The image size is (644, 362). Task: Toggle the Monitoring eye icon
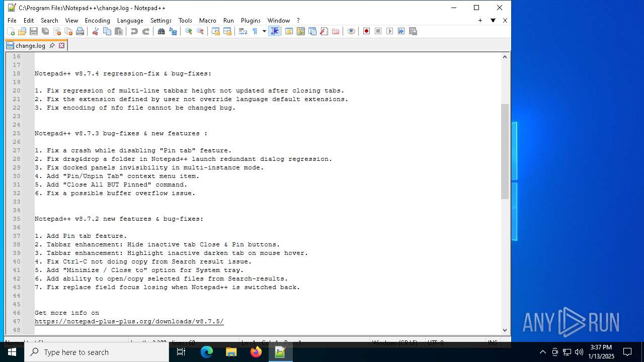(351, 31)
